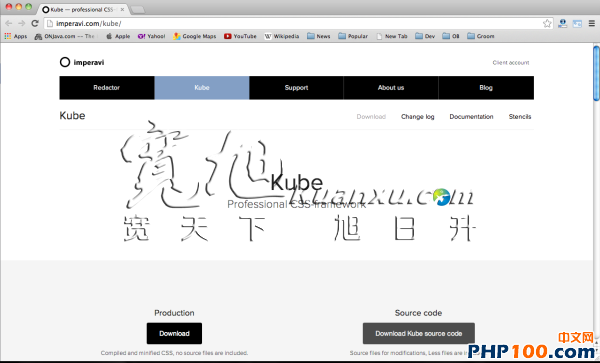Image resolution: width=600 pixels, height=363 pixels.
Task: Open the Wikipedia bookmark
Action: [x=282, y=36]
